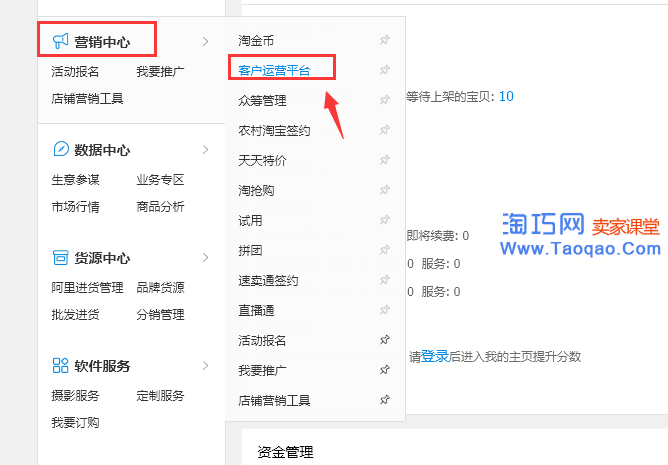Expand the 数据中心 submenu chevron
668x465 pixels.
205,149
